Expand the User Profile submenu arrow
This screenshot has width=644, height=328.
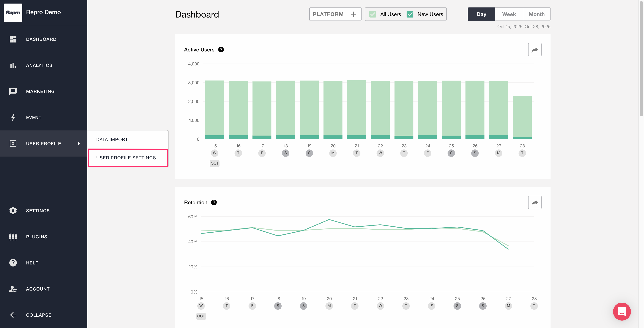pyautogui.click(x=79, y=144)
